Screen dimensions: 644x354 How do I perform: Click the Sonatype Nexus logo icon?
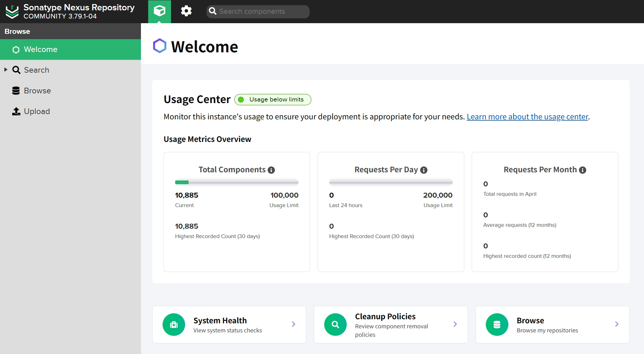[12, 12]
